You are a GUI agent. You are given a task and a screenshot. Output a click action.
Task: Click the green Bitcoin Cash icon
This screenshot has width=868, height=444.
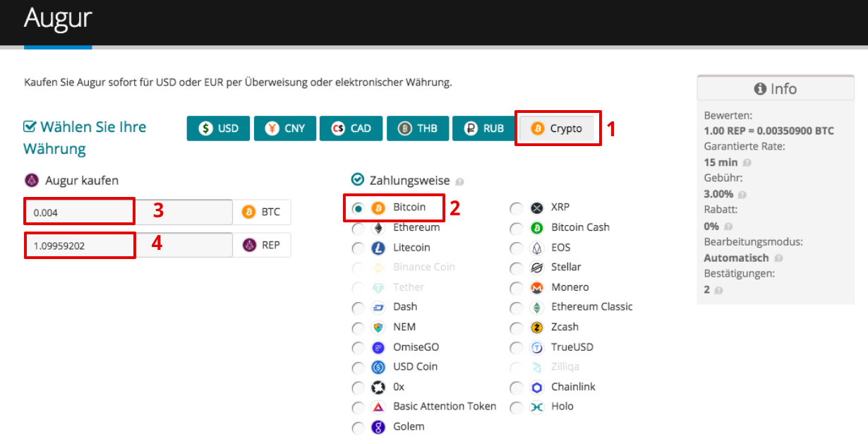pyautogui.click(x=536, y=228)
